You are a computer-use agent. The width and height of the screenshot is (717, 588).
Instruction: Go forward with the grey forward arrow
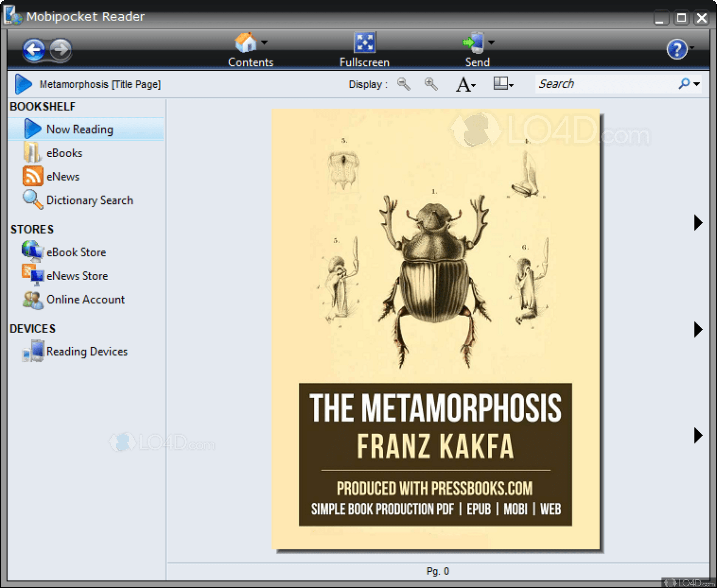[61, 50]
